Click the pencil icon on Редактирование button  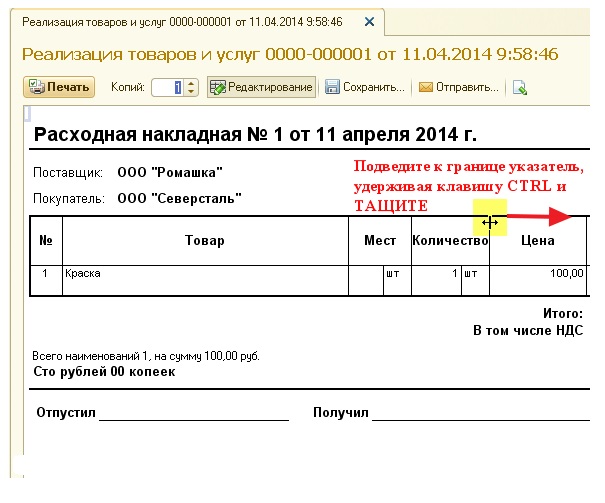point(218,88)
